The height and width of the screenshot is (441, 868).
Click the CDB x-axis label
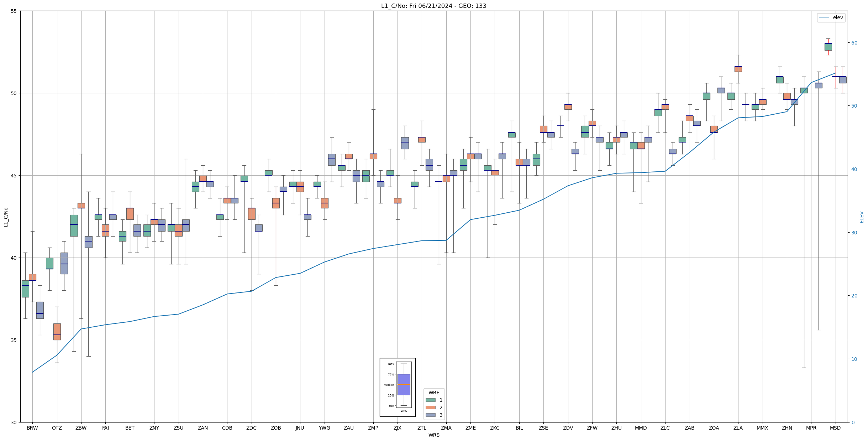point(227,428)
